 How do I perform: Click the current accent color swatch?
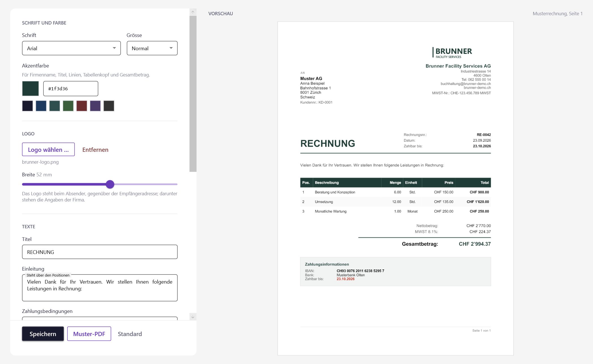click(30, 89)
